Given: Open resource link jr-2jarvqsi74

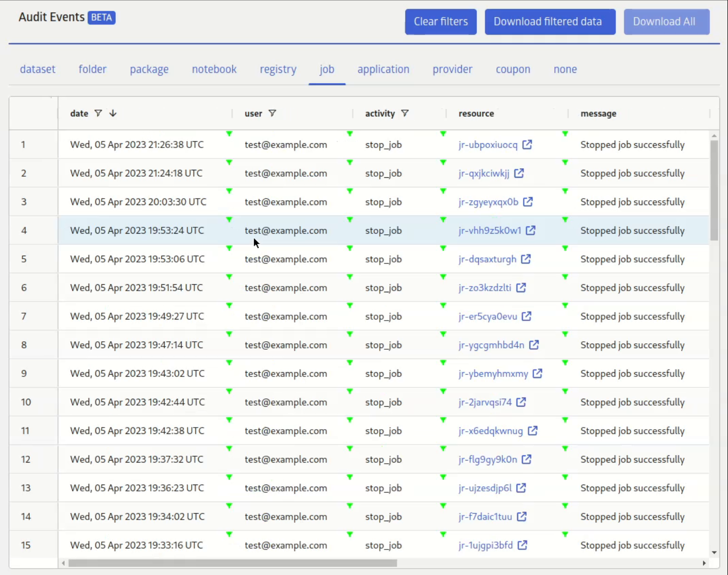Looking at the screenshot, I should (485, 402).
